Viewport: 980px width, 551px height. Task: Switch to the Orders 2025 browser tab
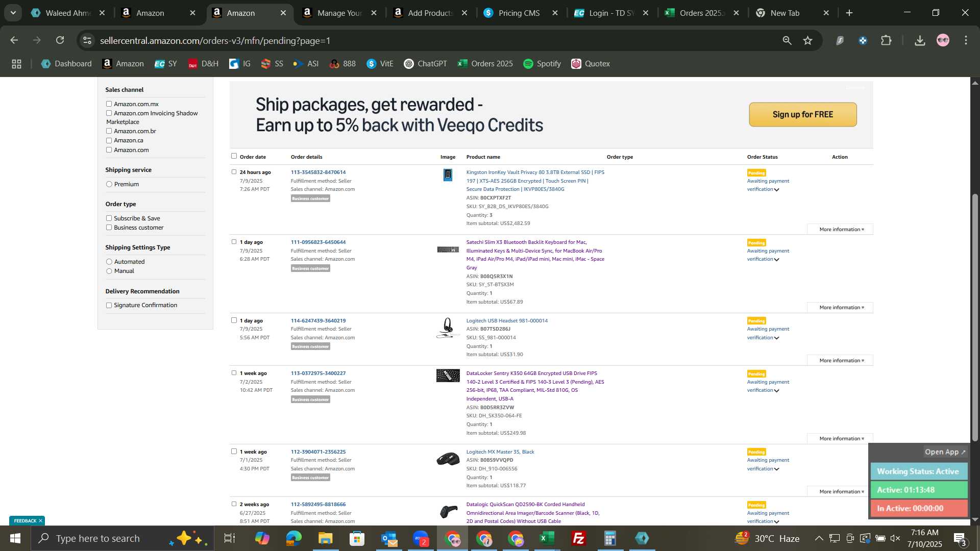(x=701, y=13)
